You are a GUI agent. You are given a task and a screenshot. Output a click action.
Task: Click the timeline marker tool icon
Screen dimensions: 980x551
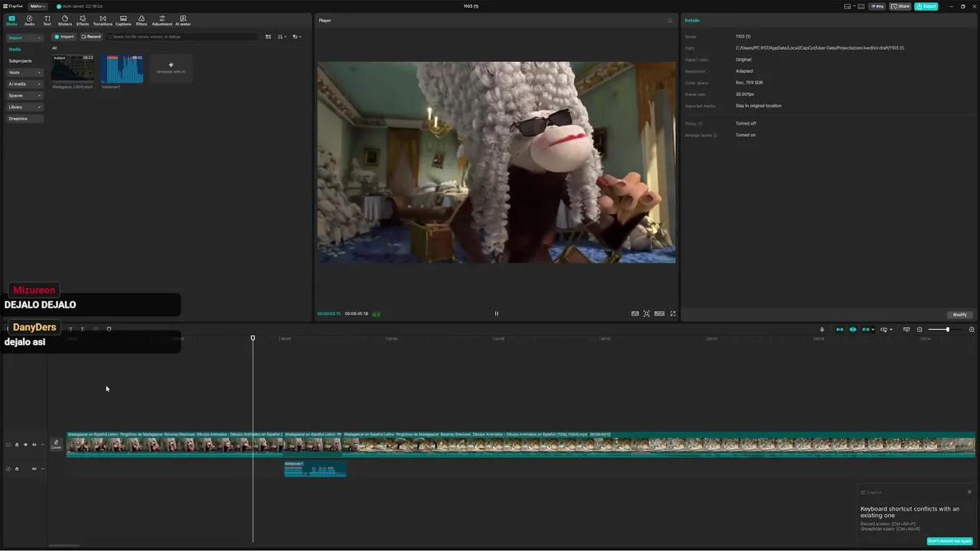pos(109,329)
